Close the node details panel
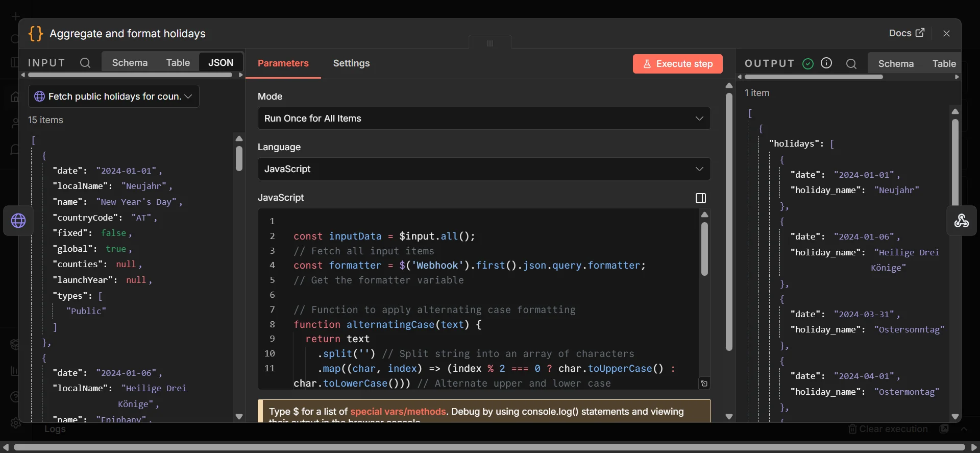This screenshot has width=980, height=453. tap(947, 33)
